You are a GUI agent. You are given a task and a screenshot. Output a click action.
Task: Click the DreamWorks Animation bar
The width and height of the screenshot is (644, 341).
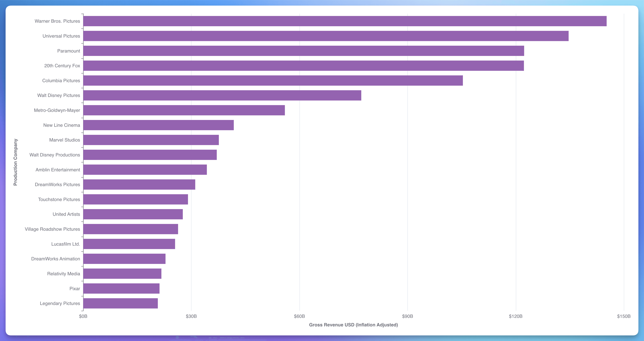point(124,259)
